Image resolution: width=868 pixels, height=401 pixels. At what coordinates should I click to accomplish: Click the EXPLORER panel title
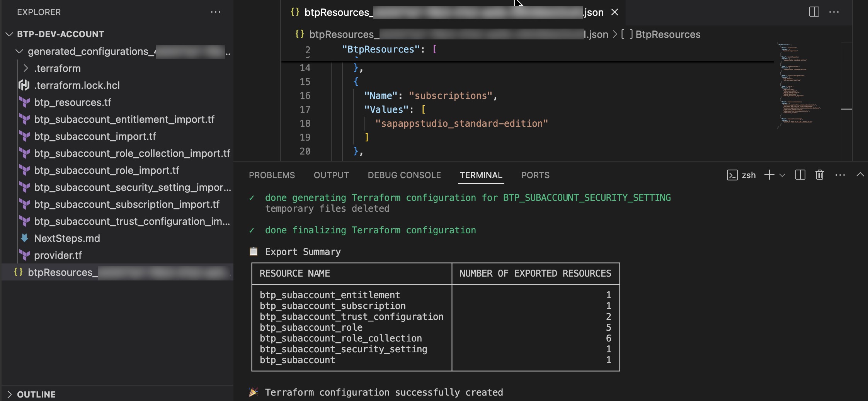tap(39, 12)
